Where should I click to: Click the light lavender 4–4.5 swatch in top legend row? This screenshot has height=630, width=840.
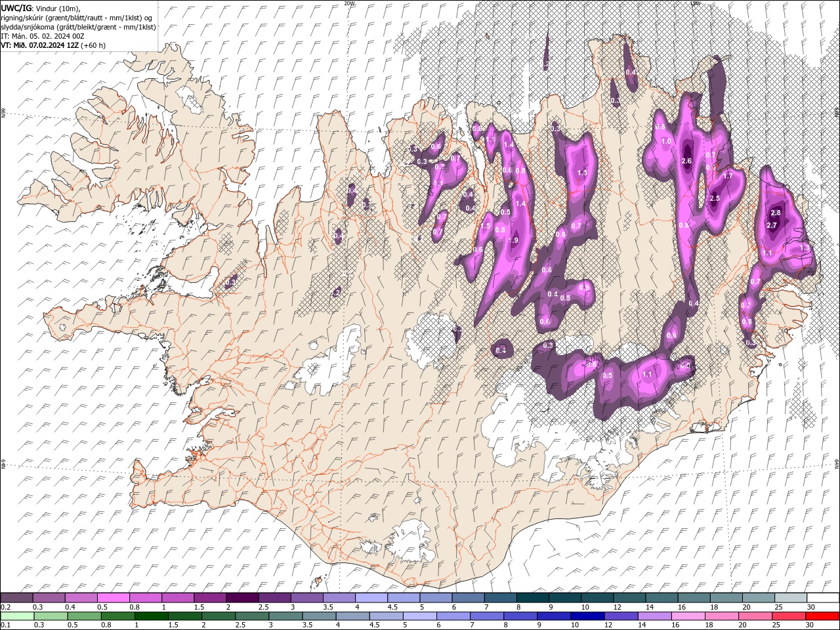coord(373,598)
